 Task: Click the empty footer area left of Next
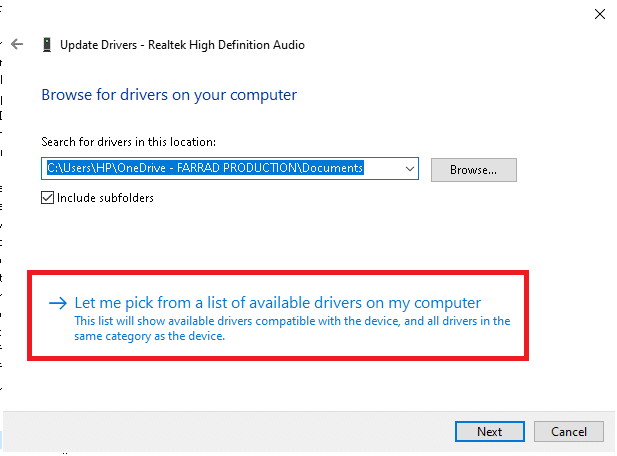250,431
